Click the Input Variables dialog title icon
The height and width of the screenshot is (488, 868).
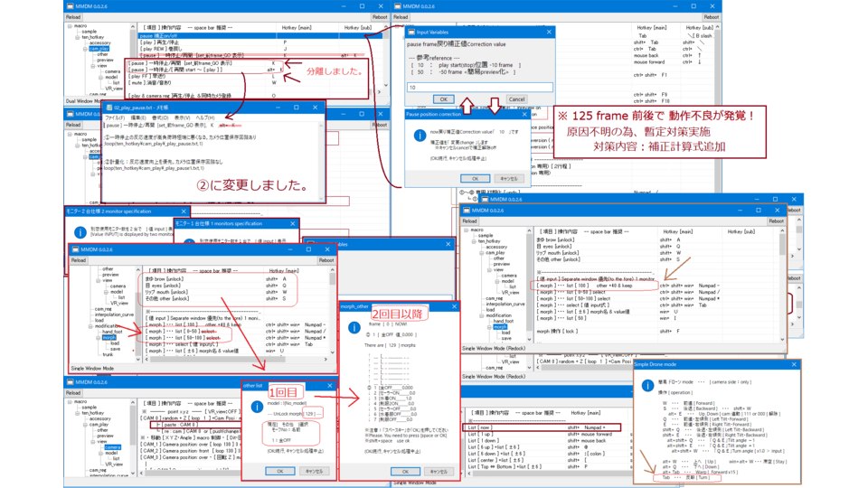[x=410, y=32]
